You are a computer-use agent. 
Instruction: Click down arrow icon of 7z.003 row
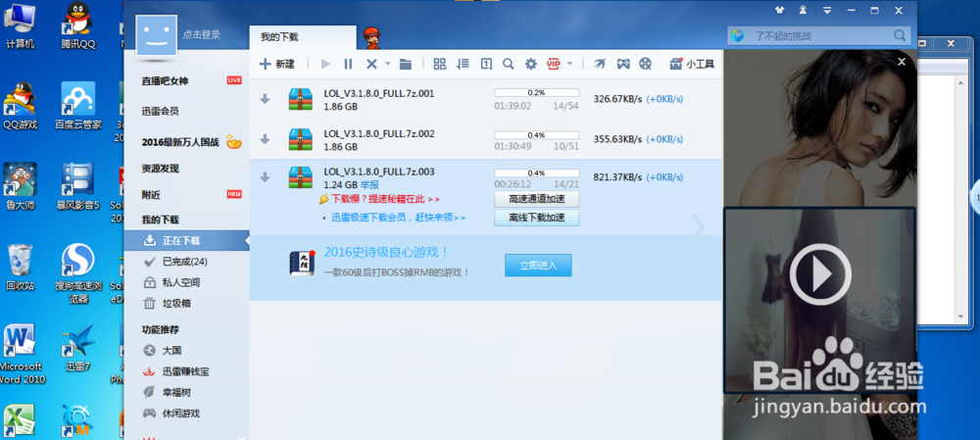[265, 177]
